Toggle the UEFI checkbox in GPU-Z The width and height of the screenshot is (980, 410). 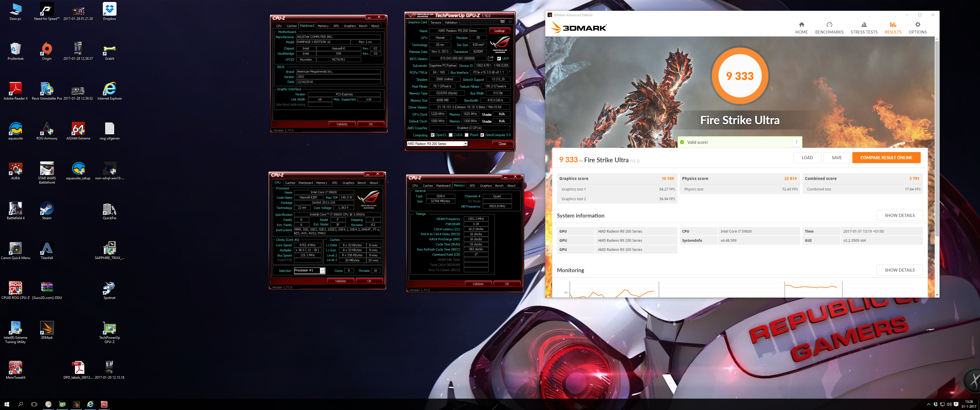pyautogui.click(x=499, y=59)
